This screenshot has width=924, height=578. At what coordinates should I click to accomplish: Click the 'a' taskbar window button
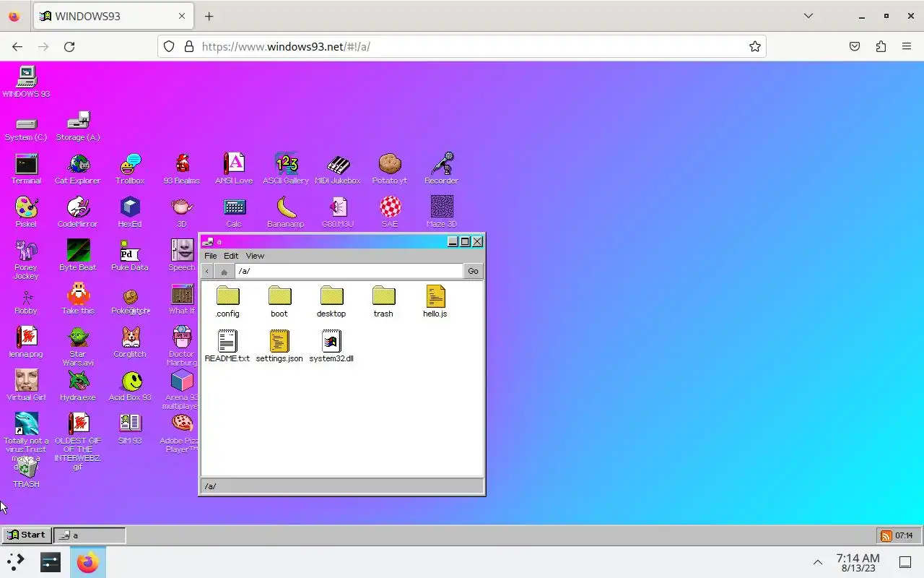pyautogui.click(x=90, y=535)
